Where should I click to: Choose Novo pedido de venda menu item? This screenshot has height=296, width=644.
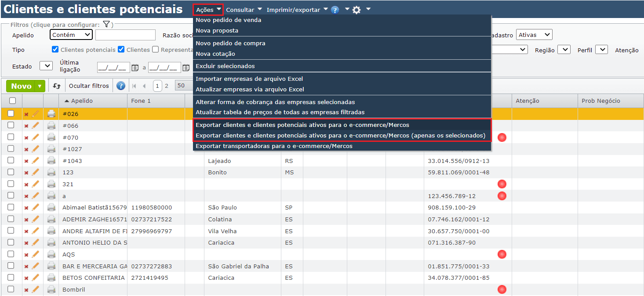click(228, 20)
